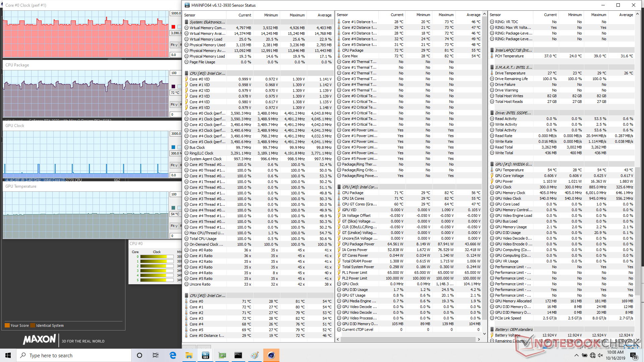644x362 pixels.
Task: Click the dark purple swatch in the CPU Package graph
Action: click(173, 86)
